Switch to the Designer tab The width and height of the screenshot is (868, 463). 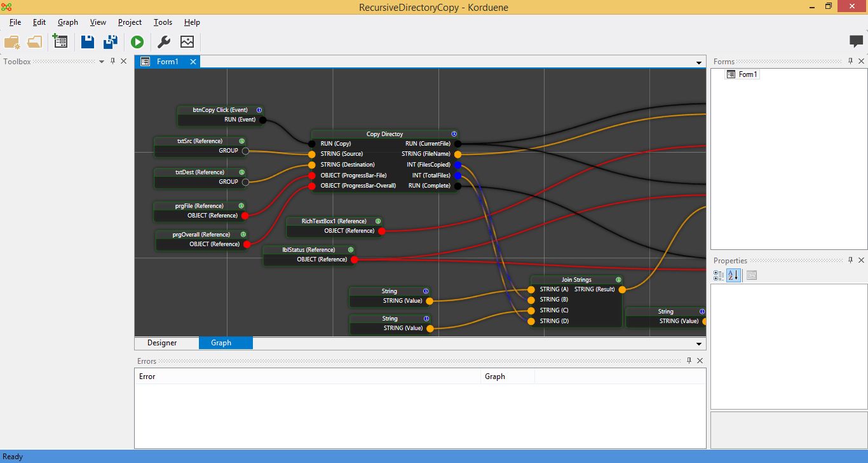click(x=162, y=343)
